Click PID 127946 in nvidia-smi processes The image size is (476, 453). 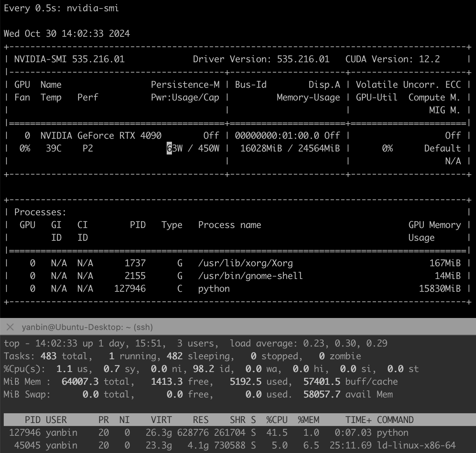coord(130,289)
